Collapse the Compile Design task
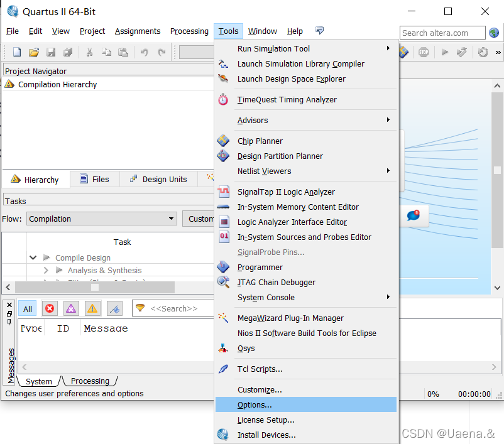 coord(33,257)
